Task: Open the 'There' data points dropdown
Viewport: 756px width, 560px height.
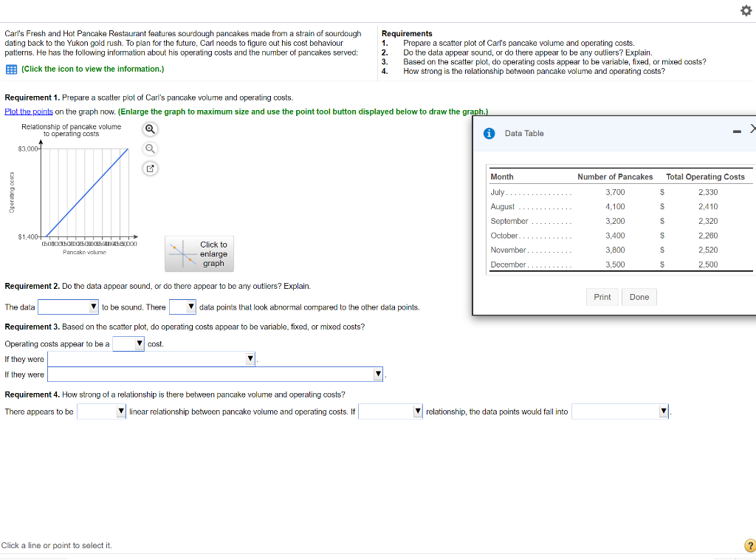Action: click(x=182, y=307)
